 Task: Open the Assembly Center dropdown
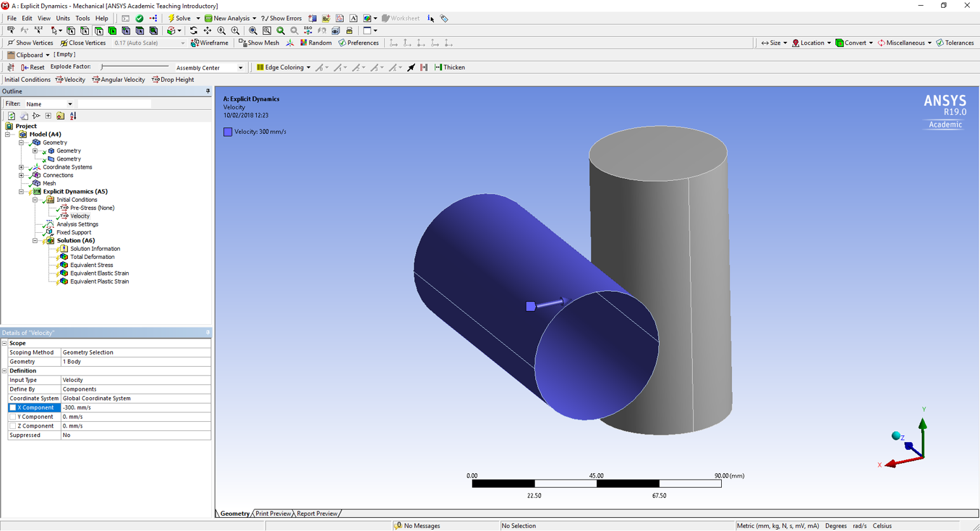tap(240, 68)
